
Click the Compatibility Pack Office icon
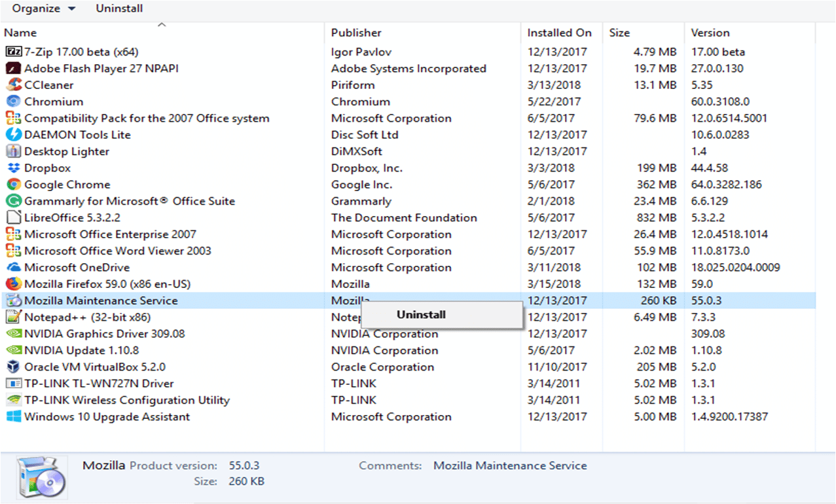[x=14, y=118]
